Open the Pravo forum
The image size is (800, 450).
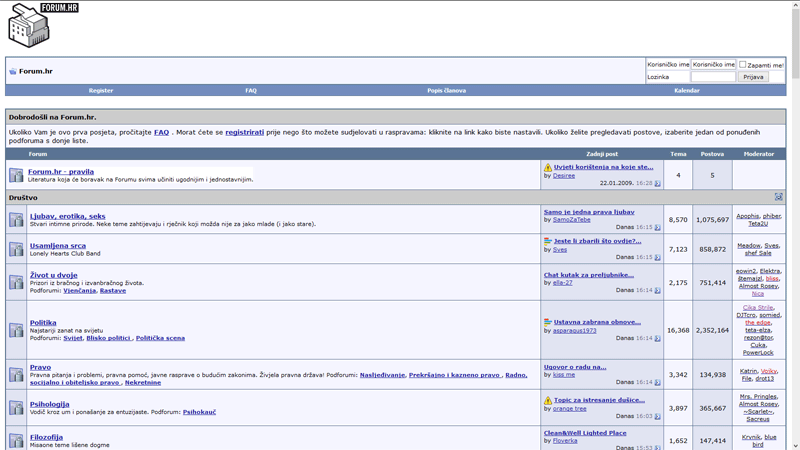click(x=40, y=367)
